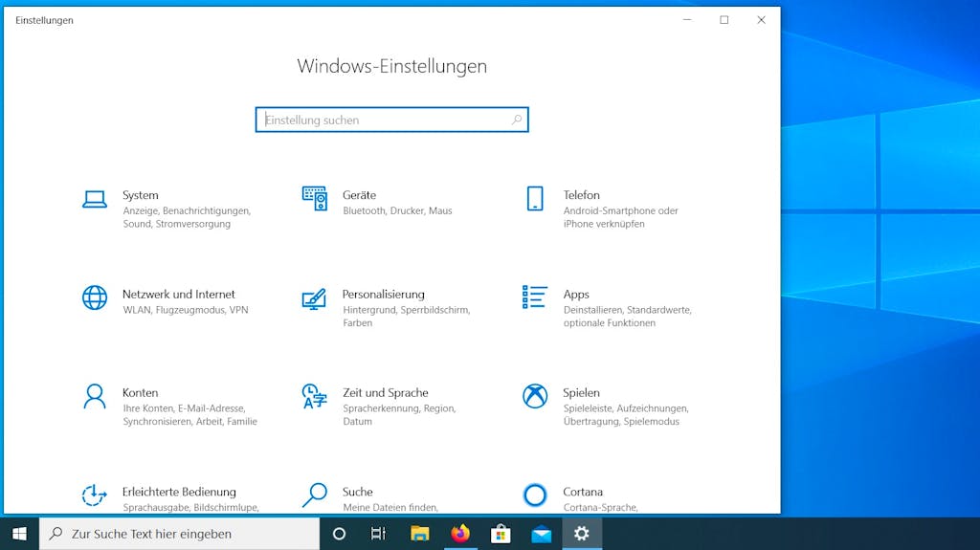Click inside the Einstellung suchen field
The width and height of the screenshot is (980, 550).
[391, 120]
